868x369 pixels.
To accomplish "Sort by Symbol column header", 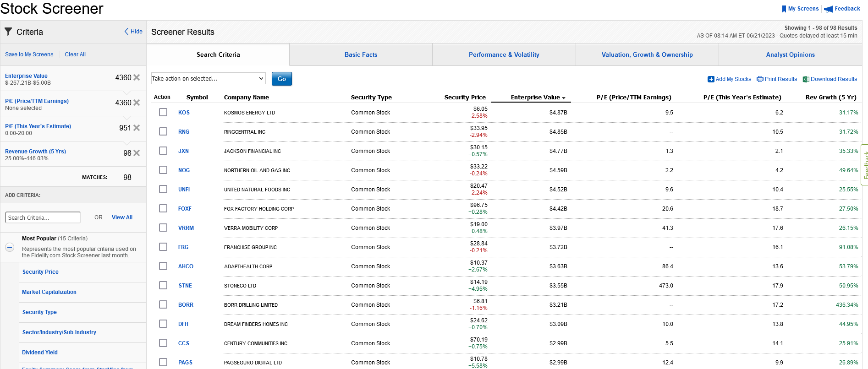I will (x=197, y=97).
